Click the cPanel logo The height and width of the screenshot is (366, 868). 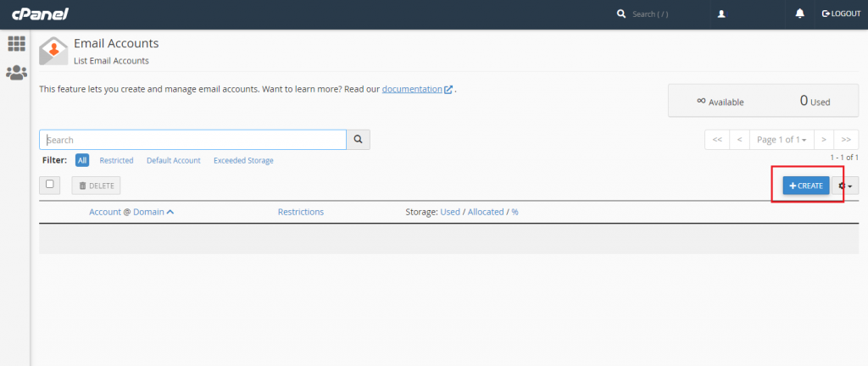[39, 14]
